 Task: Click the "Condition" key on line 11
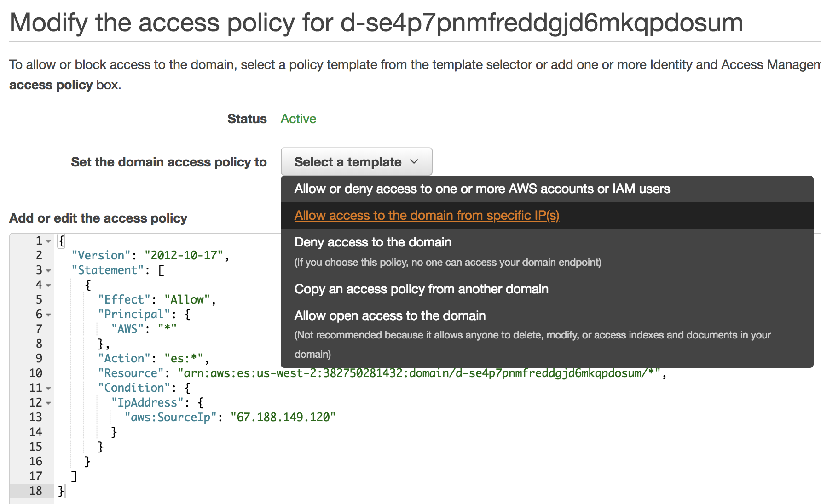134,388
